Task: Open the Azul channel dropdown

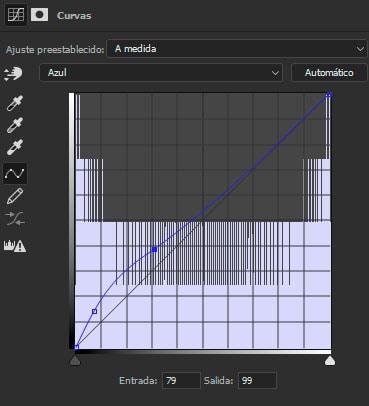Action: click(x=161, y=73)
